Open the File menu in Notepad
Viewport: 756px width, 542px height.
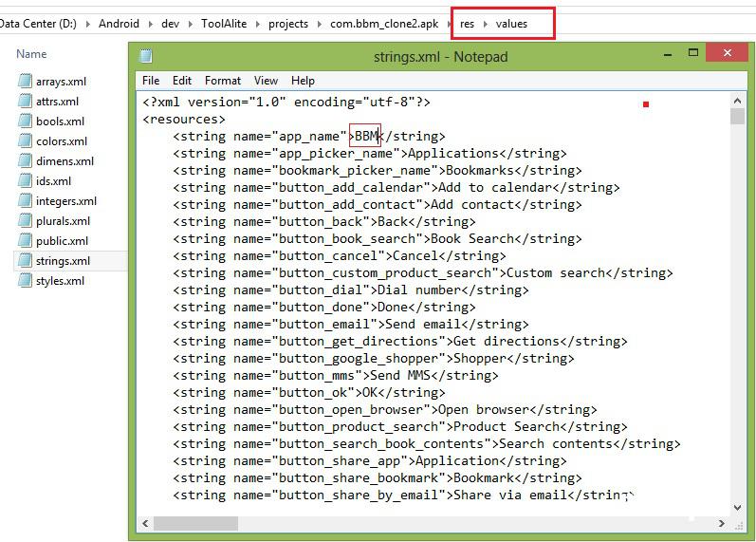[151, 81]
